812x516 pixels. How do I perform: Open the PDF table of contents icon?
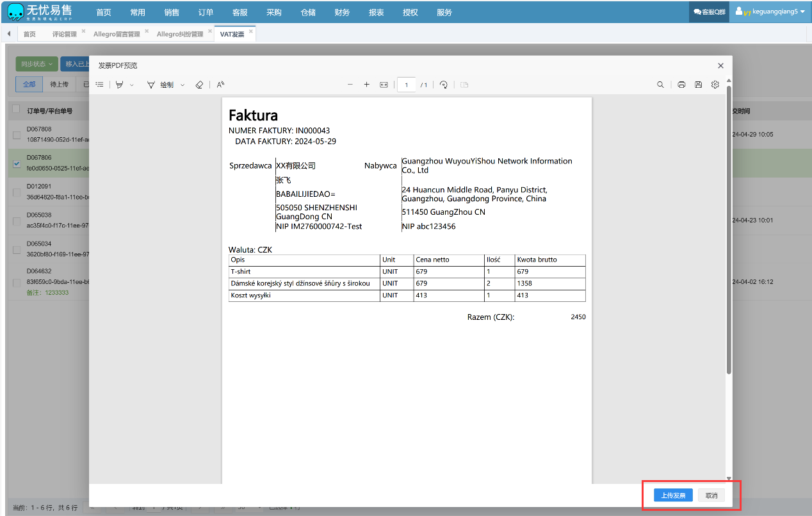click(x=99, y=85)
